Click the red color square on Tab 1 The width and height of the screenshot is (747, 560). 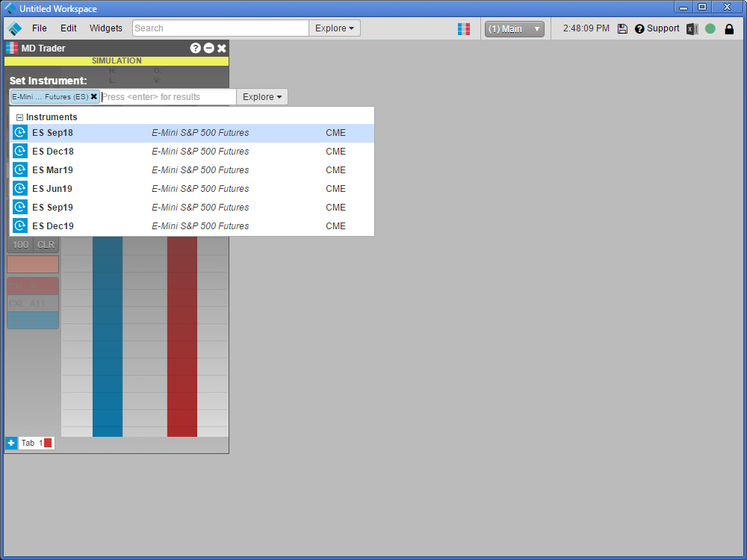coord(48,443)
